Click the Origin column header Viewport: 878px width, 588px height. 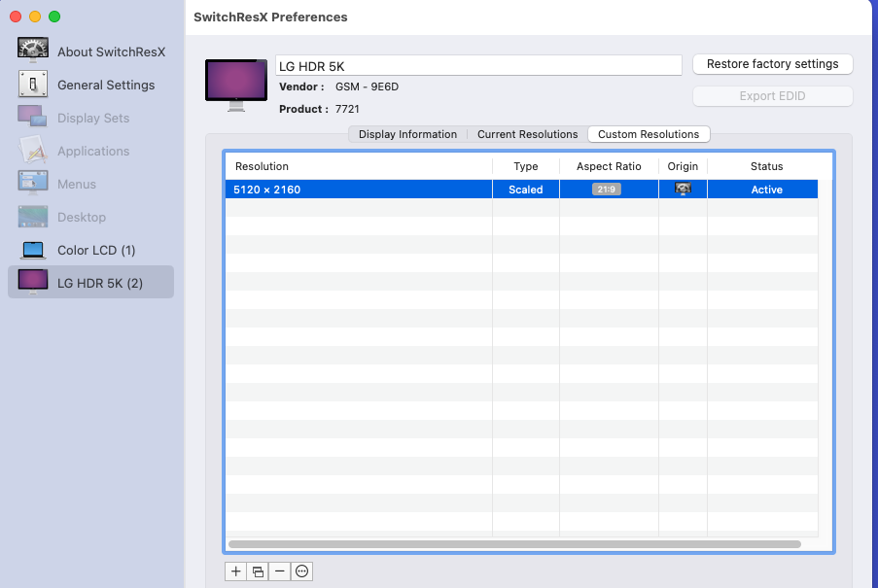click(683, 166)
